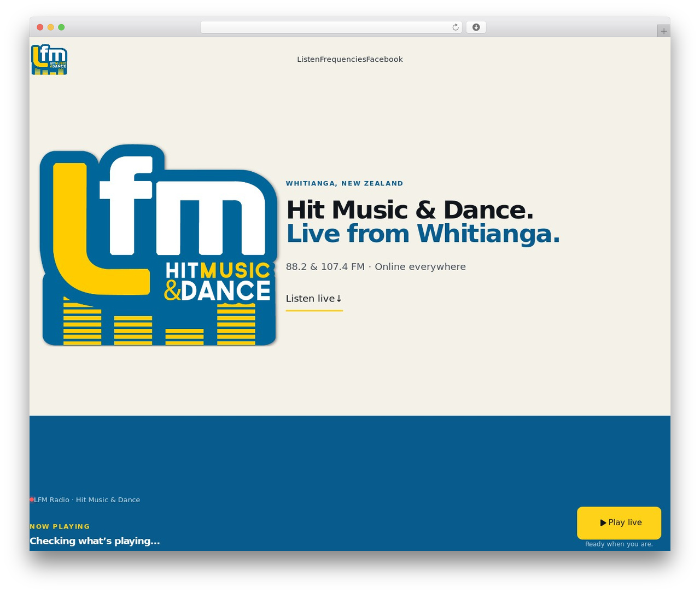Open the Frequencies nav link
The width and height of the screenshot is (700, 593).
click(343, 59)
